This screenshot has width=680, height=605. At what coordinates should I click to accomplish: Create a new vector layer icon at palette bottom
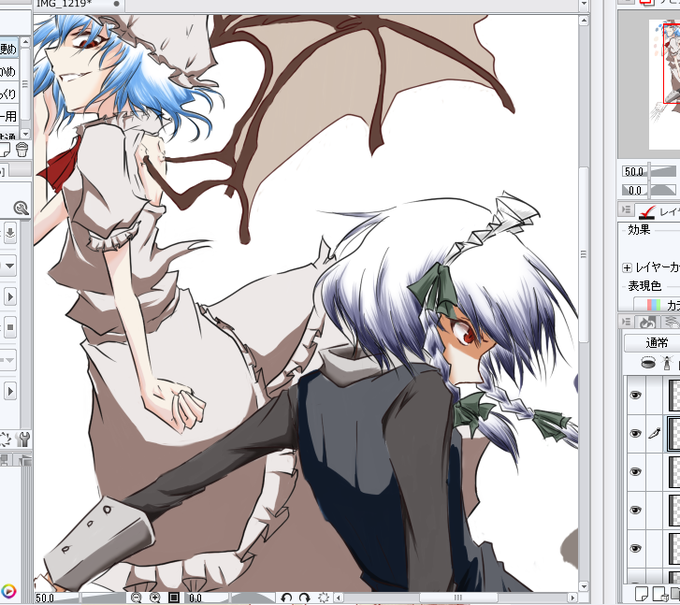point(660,593)
